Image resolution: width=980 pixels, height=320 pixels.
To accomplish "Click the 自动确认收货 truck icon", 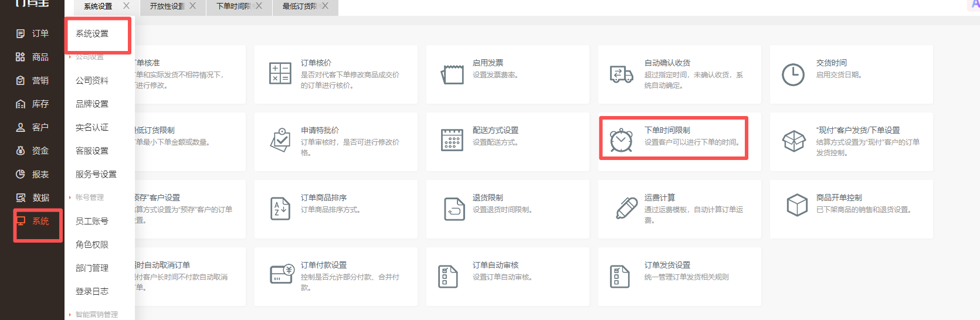I will coord(622,74).
